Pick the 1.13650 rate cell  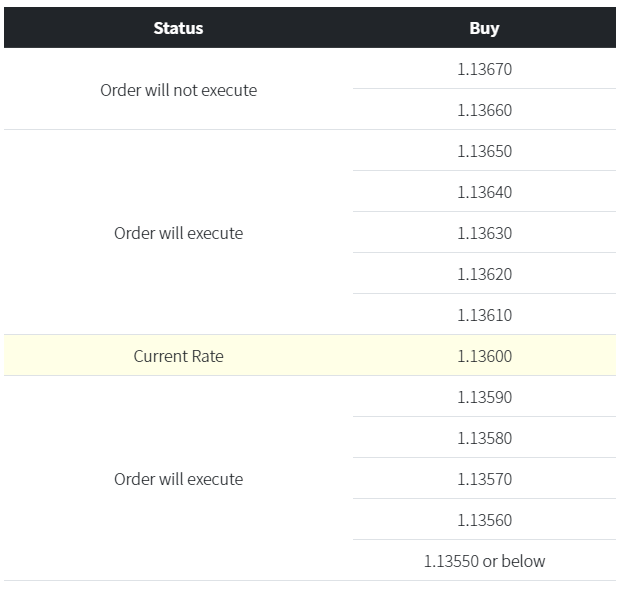click(484, 151)
